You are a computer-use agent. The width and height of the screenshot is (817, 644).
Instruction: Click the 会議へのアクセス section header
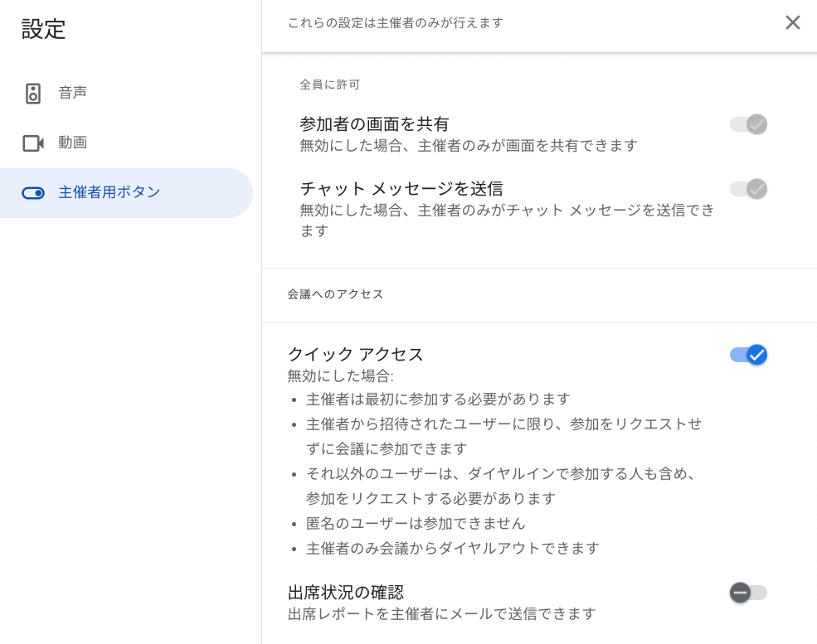point(335,294)
